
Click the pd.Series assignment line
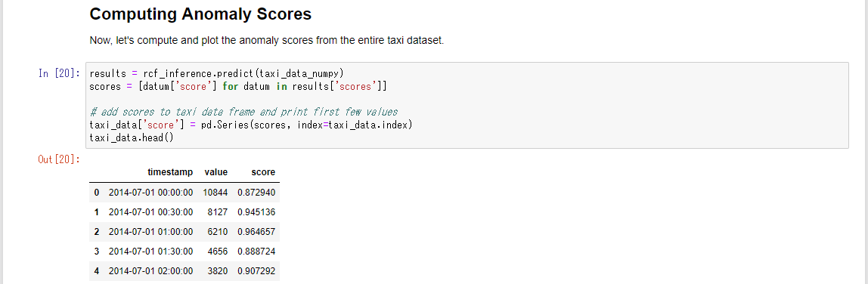tap(251, 125)
